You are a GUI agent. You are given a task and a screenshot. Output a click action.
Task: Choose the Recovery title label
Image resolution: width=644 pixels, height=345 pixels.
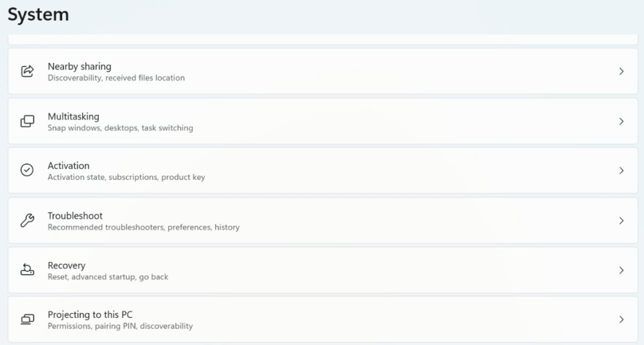66,265
